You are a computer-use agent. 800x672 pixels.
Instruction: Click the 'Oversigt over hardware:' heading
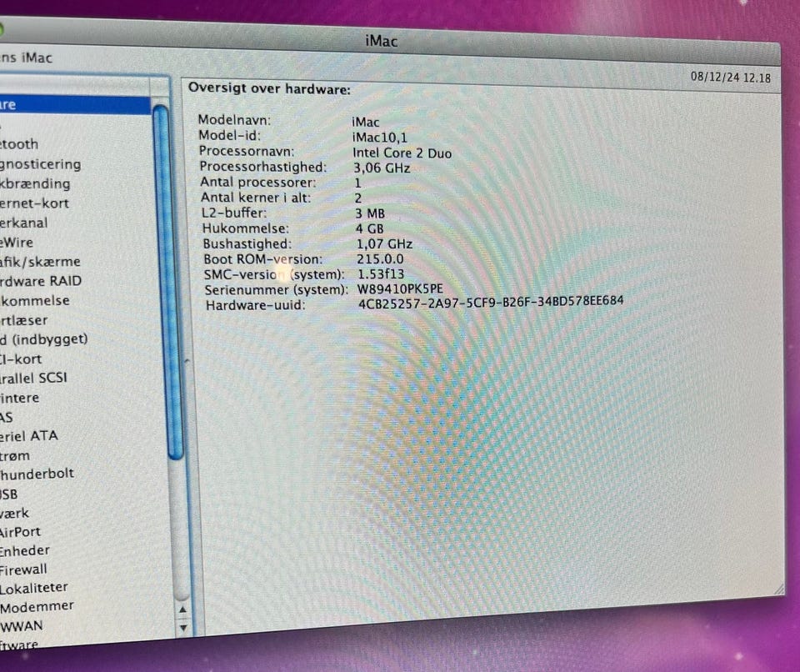tap(269, 89)
